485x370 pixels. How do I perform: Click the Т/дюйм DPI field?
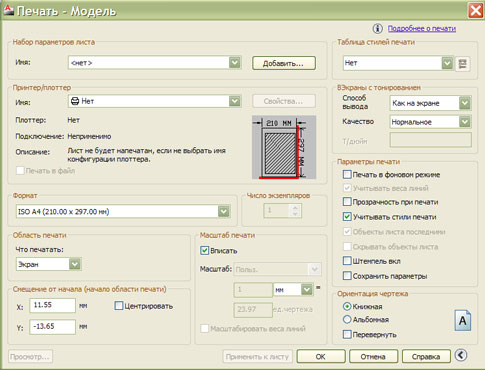(430, 140)
